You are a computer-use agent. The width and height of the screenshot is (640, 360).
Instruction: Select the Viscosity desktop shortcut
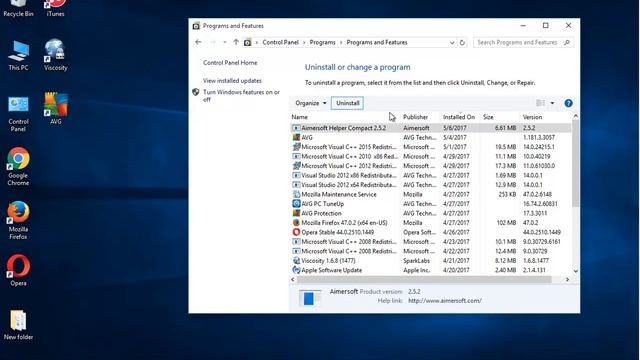(x=56, y=55)
